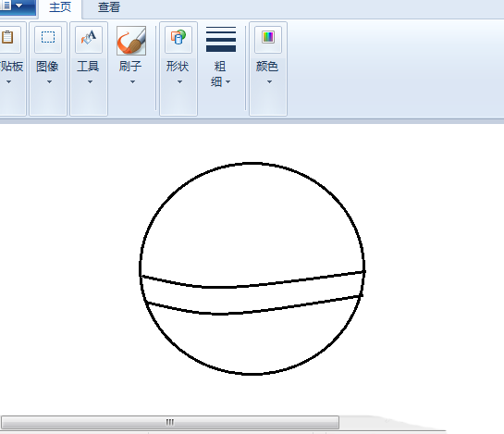Click the 工具 tools icon
This screenshot has height=434, width=504.
pos(89,37)
